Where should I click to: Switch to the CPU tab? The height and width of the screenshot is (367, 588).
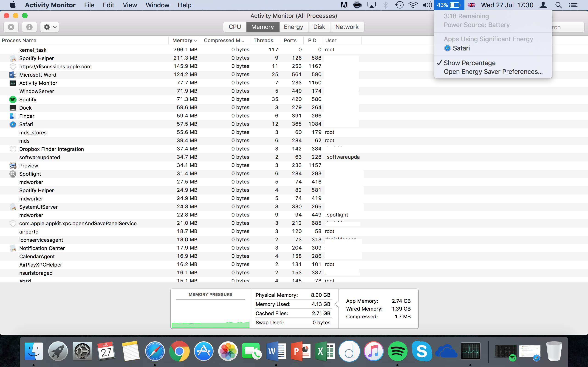pyautogui.click(x=235, y=27)
